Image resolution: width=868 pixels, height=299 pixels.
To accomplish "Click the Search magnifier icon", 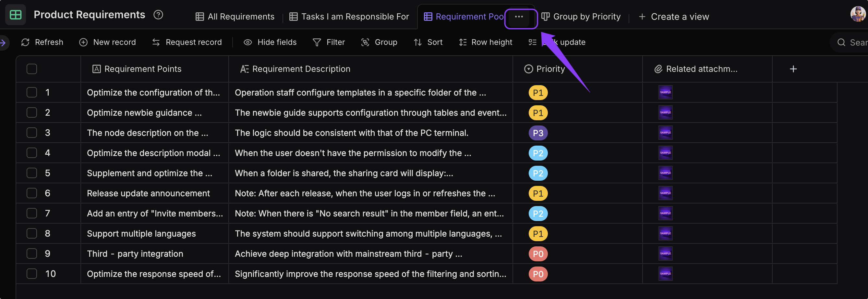I will [x=841, y=43].
